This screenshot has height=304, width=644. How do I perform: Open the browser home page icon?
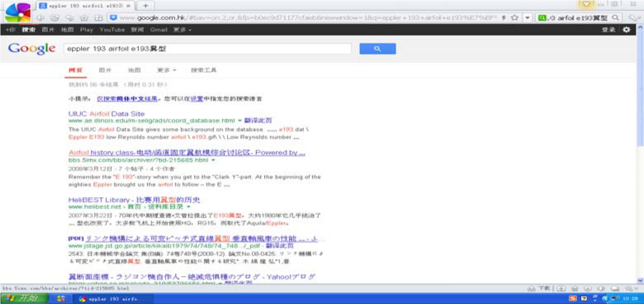pos(84,18)
